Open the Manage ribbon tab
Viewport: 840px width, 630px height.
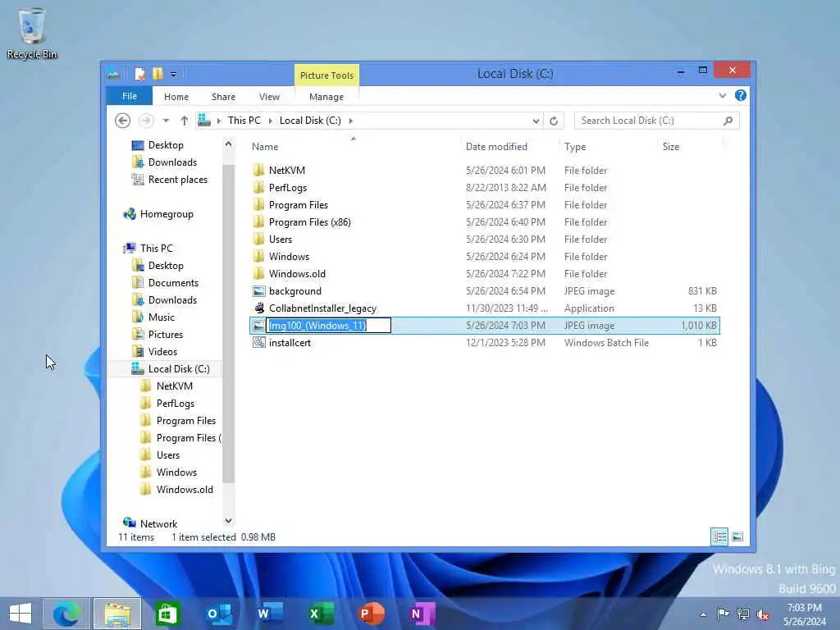coord(326,97)
